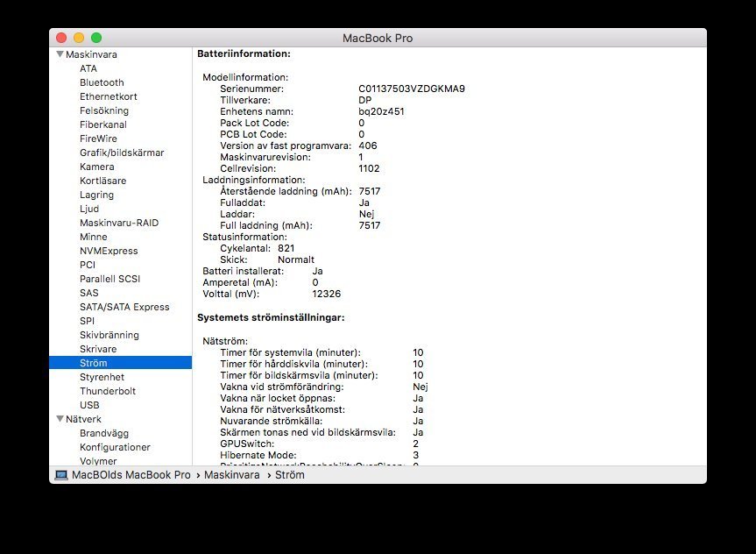Collapse the Nätverk section triangle
This screenshot has width=756, height=554.
point(60,419)
